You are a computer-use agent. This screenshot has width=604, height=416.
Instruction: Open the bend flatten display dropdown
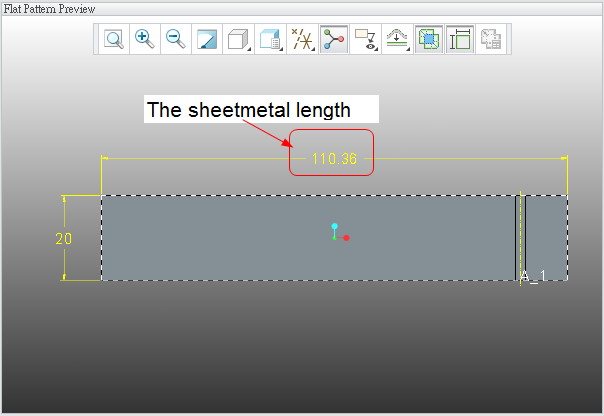click(x=398, y=39)
